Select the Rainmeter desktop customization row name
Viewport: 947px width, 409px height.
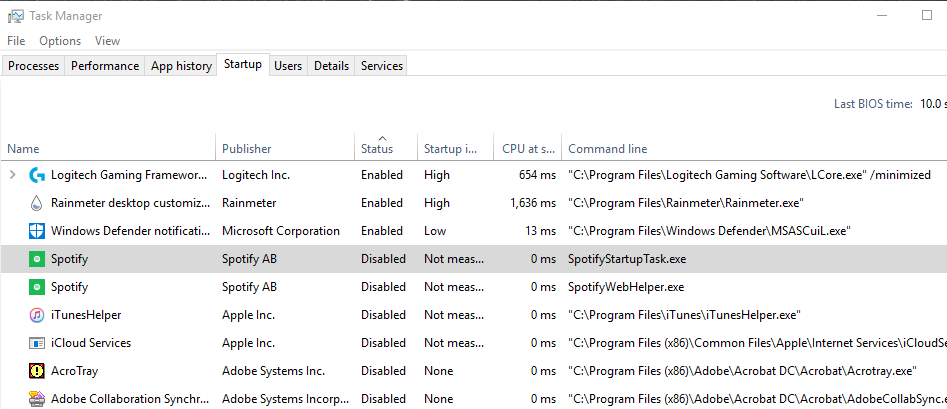130,203
